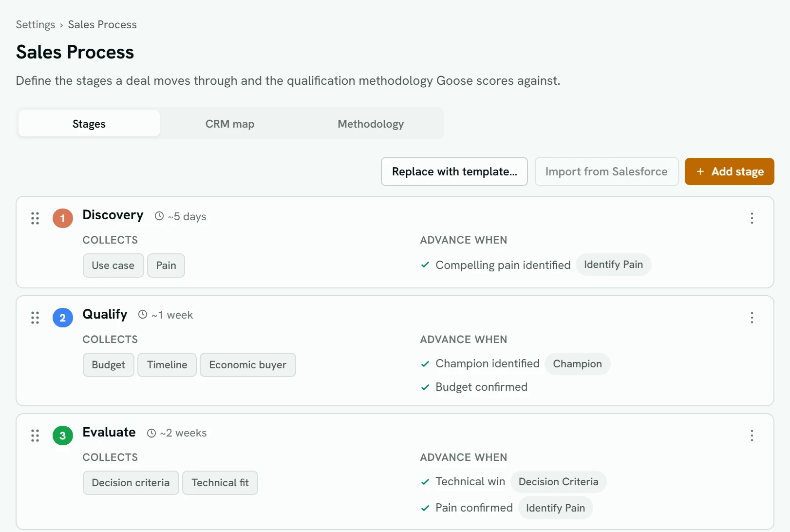Click the Decision Criteria tag beside Technical win

pos(558,482)
